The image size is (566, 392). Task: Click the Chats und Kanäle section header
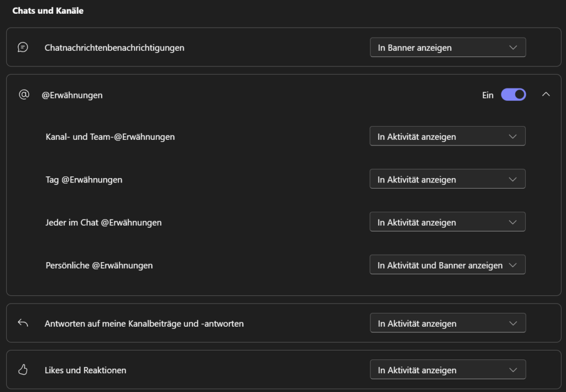coord(48,10)
